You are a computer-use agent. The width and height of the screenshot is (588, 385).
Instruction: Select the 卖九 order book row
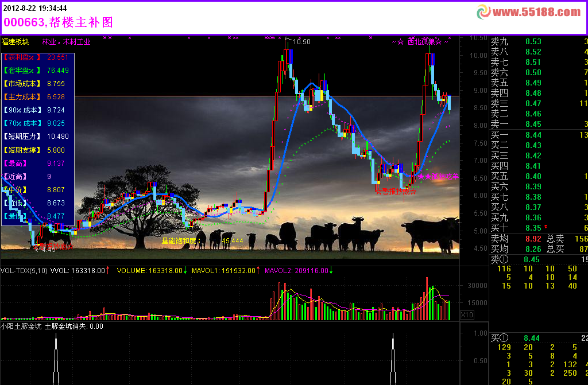point(539,41)
